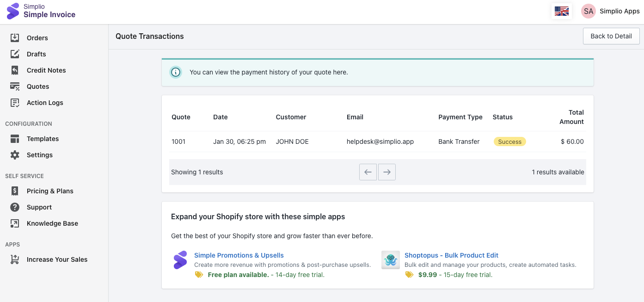The image size is (644, 302).
Task: Open the Quotes card icon
Action: (15, 86)
